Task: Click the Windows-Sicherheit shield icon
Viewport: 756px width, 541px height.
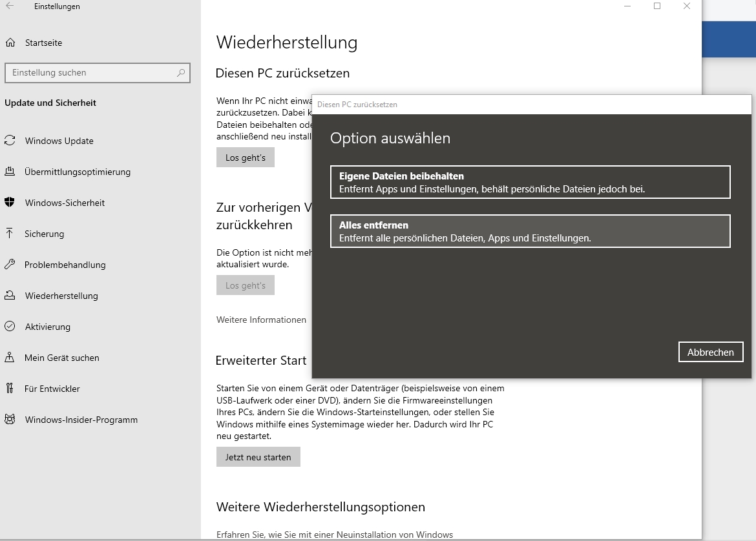Action: (10, 202)
